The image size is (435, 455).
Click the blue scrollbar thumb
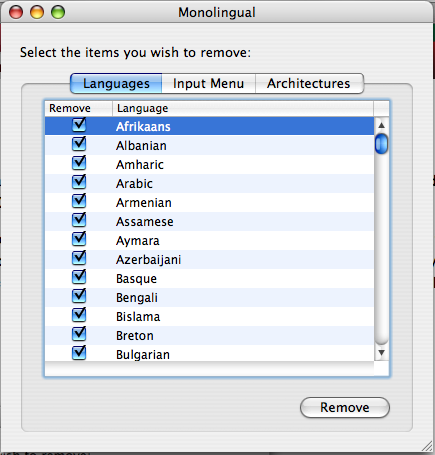click(x=382, y=144)
